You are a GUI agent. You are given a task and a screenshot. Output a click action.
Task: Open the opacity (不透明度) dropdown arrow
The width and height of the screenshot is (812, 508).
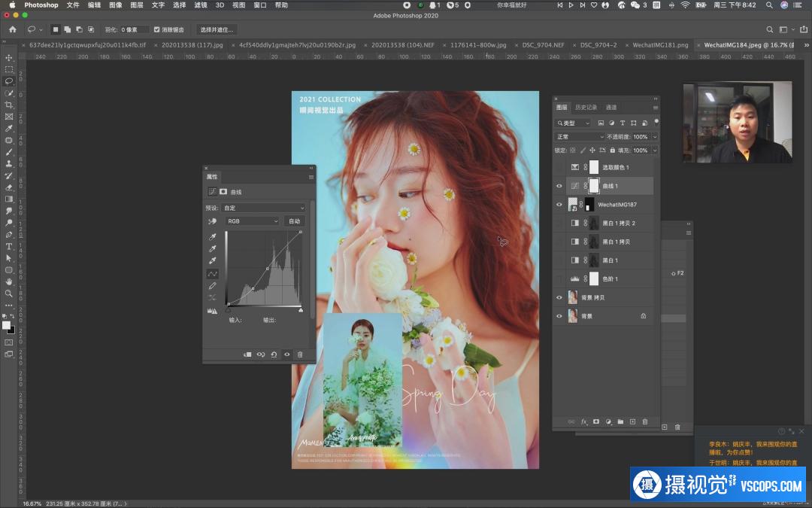[655, 137]
